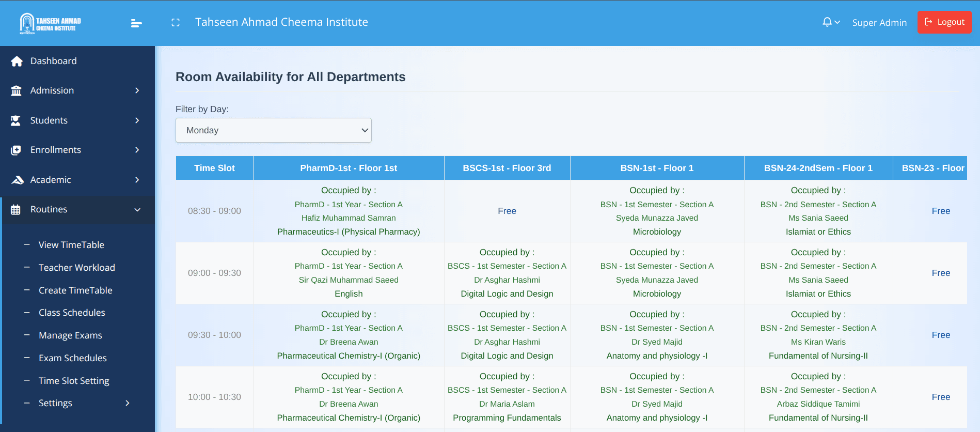
Task: Click the PharmD-1st - Floor 1st header
Action: (x=349, y=168)
